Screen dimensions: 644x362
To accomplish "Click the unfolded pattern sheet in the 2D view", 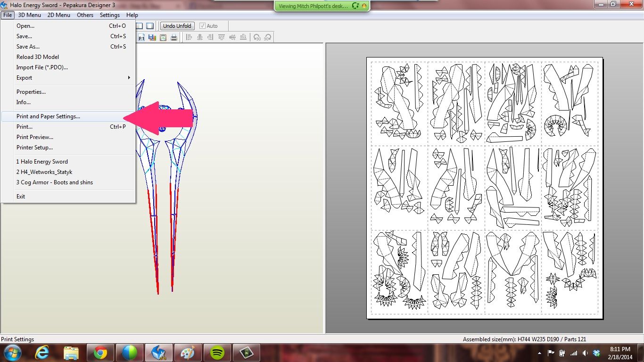I will 485,188.
